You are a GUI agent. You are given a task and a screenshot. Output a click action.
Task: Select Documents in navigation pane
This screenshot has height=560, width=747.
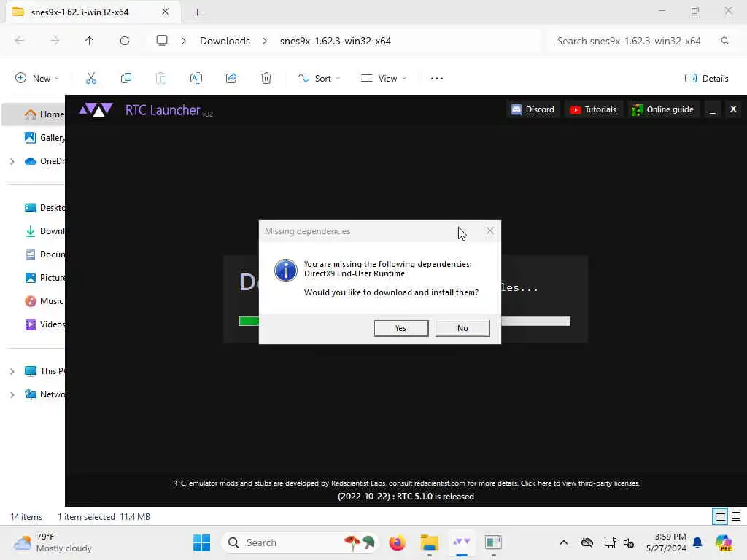[44, 254]
